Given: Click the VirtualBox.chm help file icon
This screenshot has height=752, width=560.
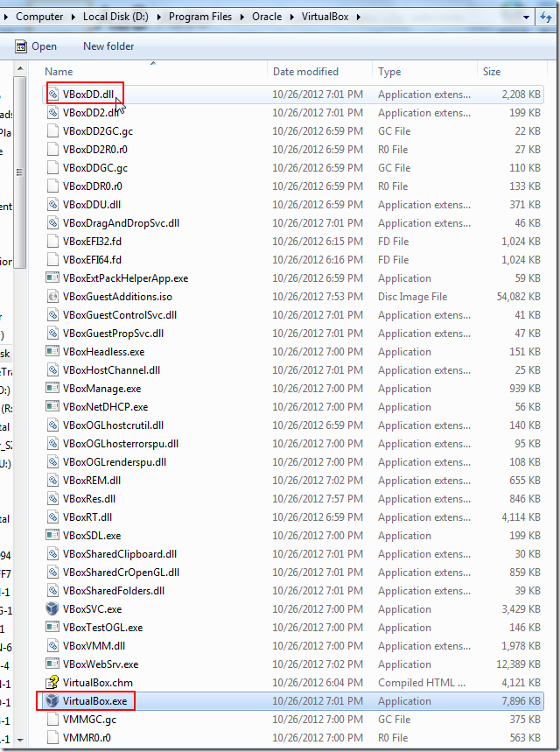Looking at the screenshot, I should [x=52, y=683].
